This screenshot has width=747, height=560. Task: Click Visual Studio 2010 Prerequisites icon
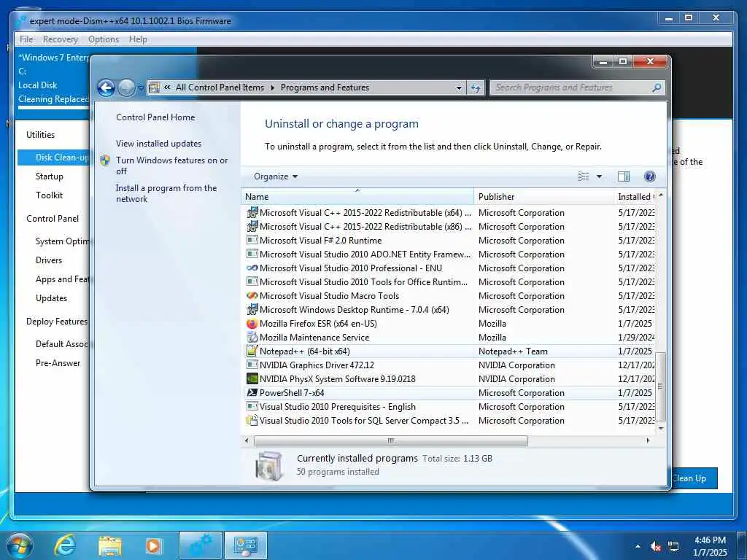[x=252, y=407]
